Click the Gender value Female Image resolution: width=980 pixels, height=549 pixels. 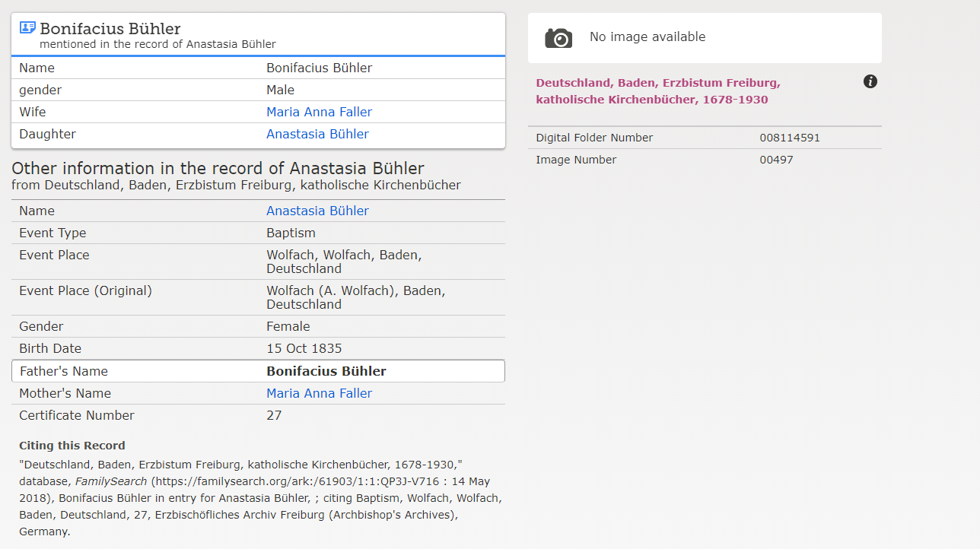[x=288, y=326]
